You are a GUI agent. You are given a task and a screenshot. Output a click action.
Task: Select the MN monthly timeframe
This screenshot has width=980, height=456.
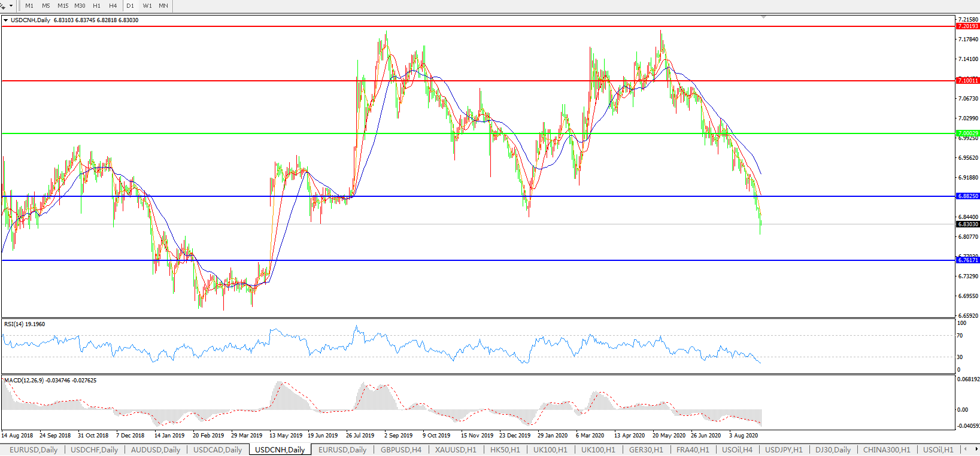pos(163,6)
